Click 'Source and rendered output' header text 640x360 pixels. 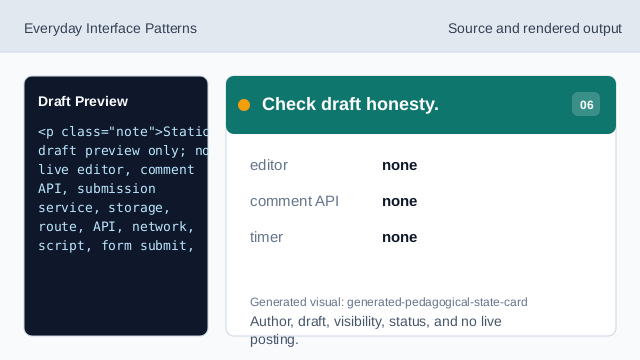[535, 29]
